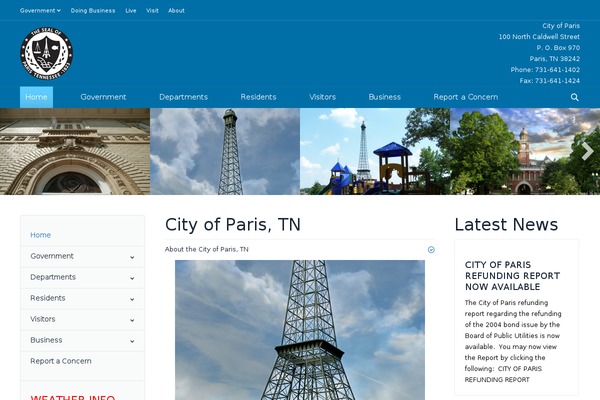Open Government dropdown in top bar
Image resolution: width=600 pixels, height=400 pixels.
coord(40,11)
